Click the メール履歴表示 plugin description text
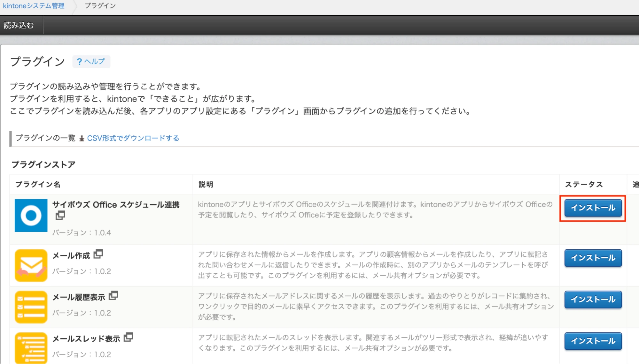Screen dimensions: 639x364 pos(376,306)
